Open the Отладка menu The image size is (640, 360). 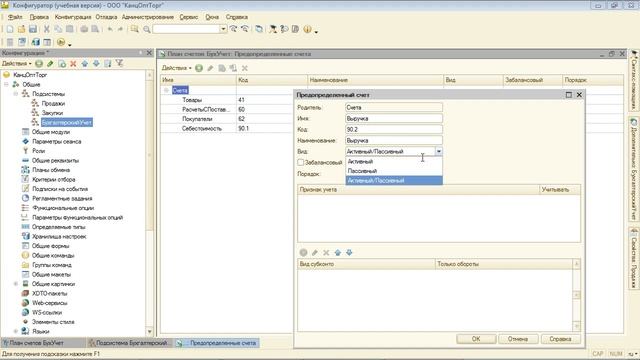pyautogui.click(x=106, y=17)
